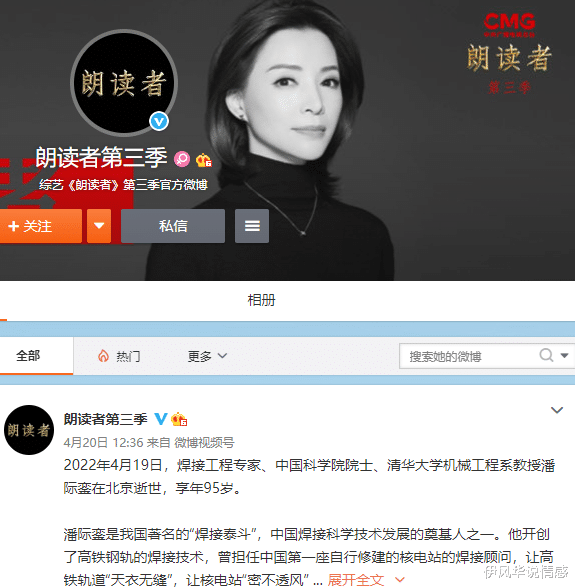Click the flame icon for 热门

click(103, 356)
